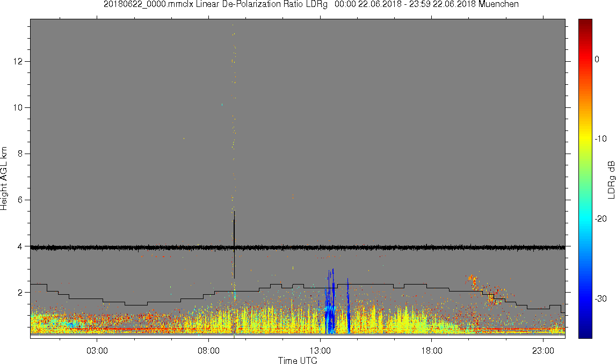
Task: Click the colorbar label -30
Action: 600,299
